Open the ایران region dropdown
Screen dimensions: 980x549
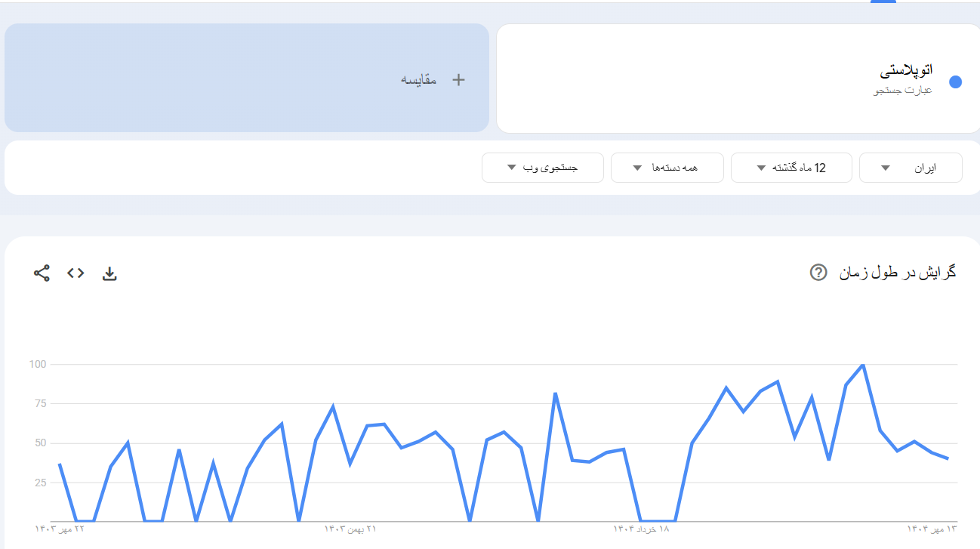[x=911, y=168]
